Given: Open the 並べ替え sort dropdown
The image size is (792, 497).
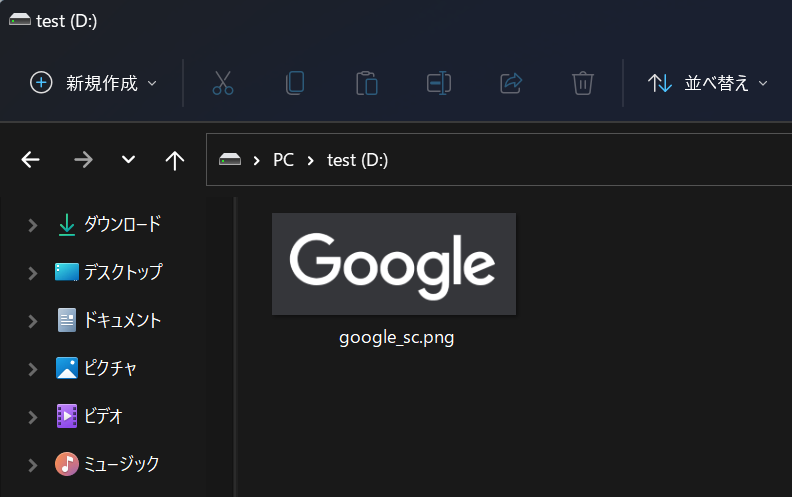Looking at the screenshot, I should [708, 83].
